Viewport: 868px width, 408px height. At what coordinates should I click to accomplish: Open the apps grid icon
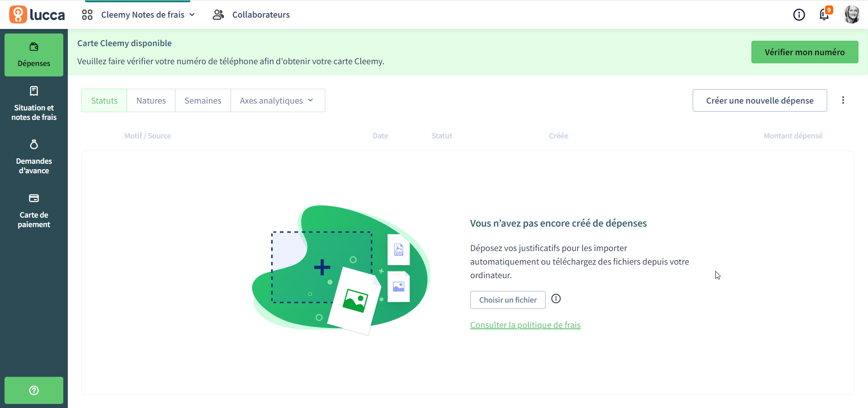coord(87,15)
